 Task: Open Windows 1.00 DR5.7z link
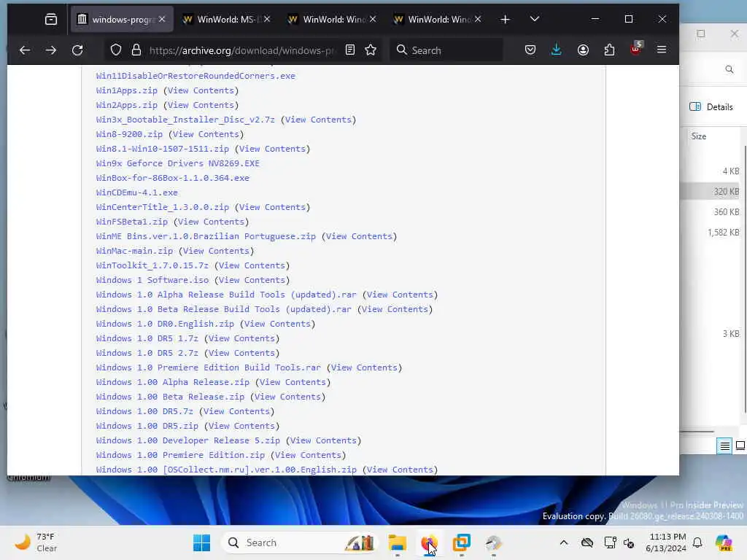[x=144, y=411]
